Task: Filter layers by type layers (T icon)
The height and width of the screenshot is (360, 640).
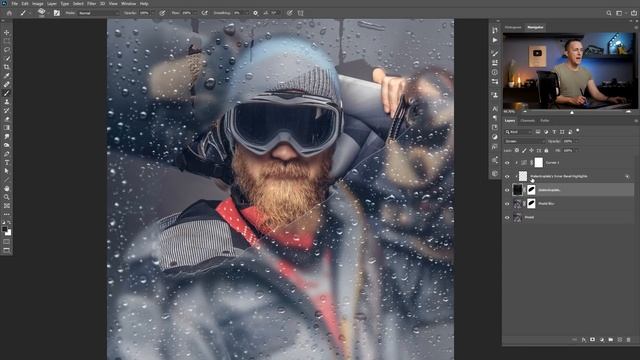Action: point(554,132)
